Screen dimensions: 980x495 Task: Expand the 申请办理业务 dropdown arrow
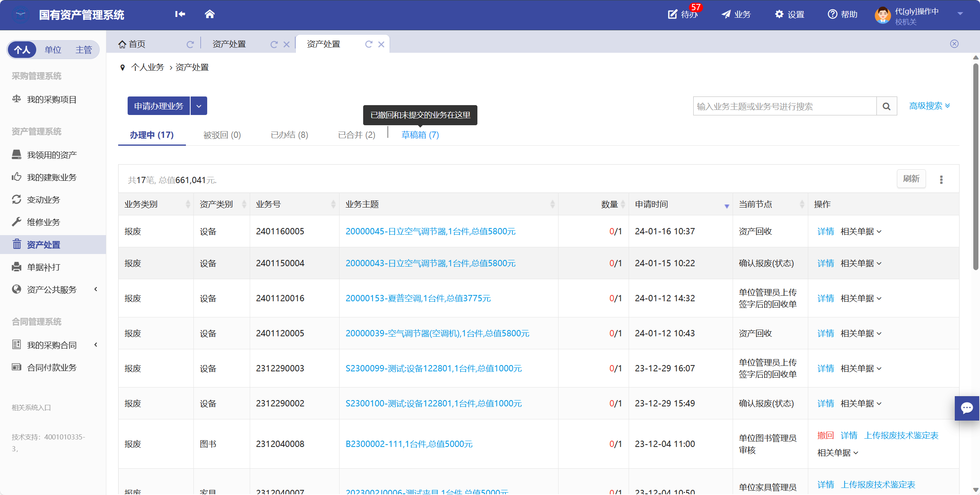[199, 106]
